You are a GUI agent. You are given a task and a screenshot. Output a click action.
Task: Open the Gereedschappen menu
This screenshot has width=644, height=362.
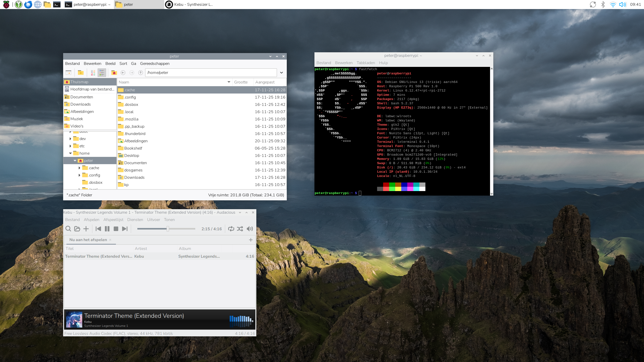coord(154,64)
